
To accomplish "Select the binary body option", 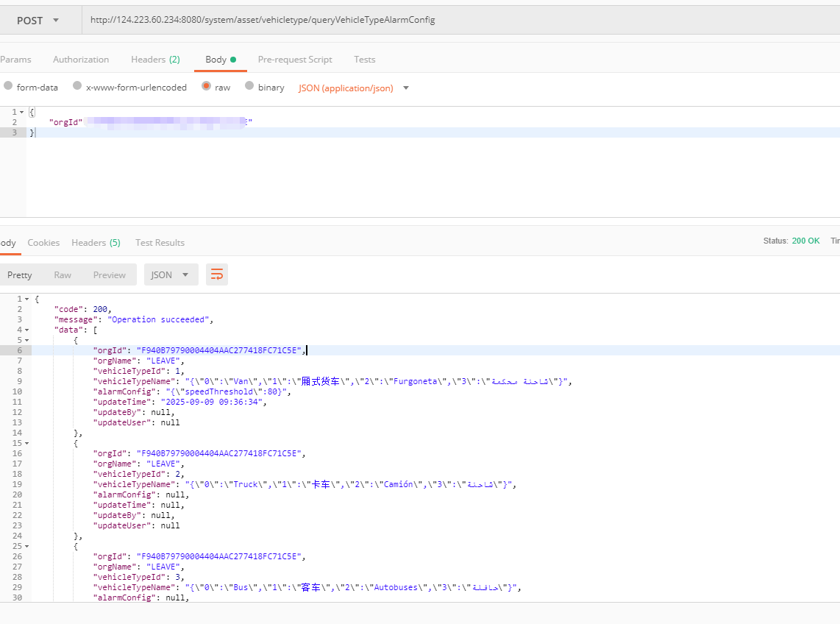I will (249, 87).
